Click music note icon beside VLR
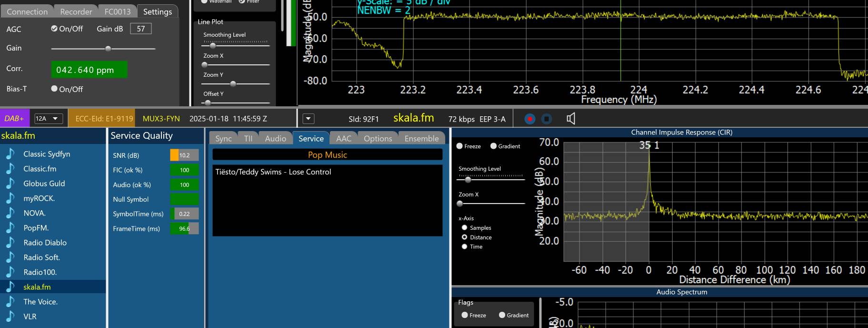Screen dimensions: 868x328 point(10,317)
